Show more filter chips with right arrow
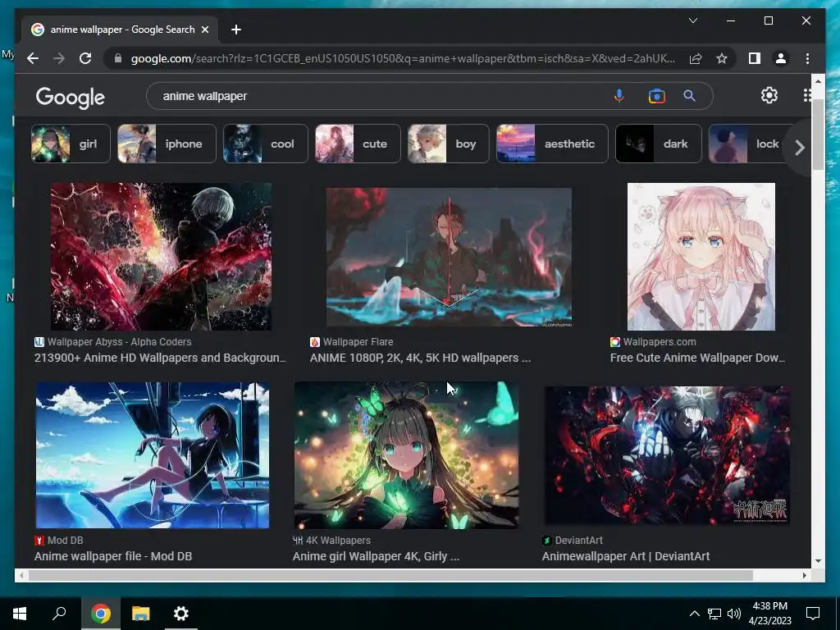The width and height of the screenshot is (840, 630). coord(799,148)
